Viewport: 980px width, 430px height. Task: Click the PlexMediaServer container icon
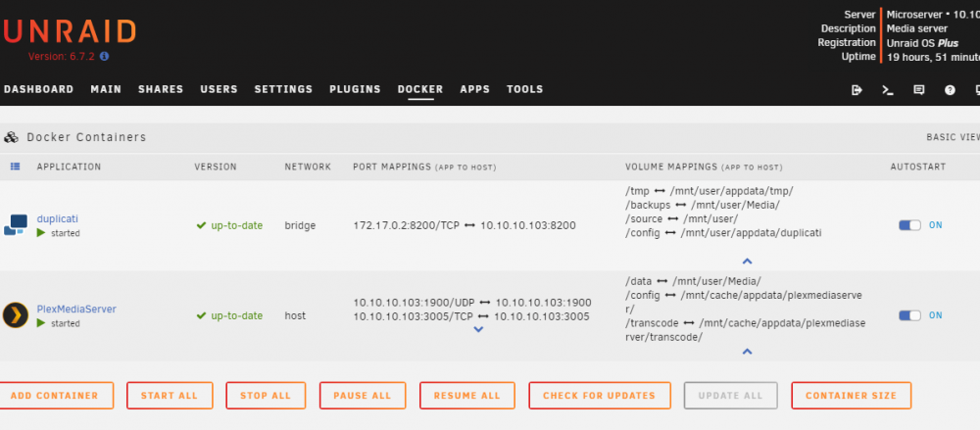[x=16, y=315]
